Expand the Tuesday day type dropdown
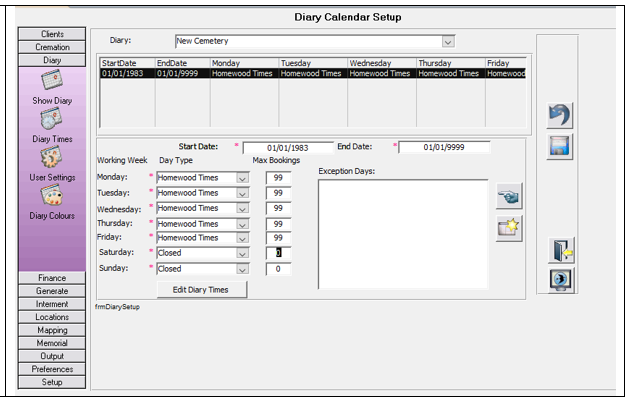The width and height of the screenshot is (626, 398). click(x=242, y=193)
